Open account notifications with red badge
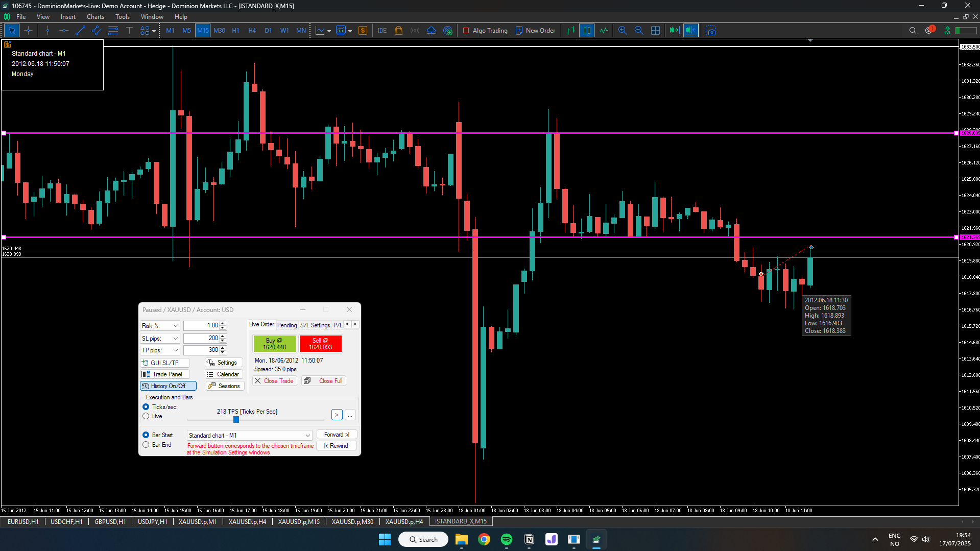Viewport: 980px width, 551px height. (x=929, y=30)
